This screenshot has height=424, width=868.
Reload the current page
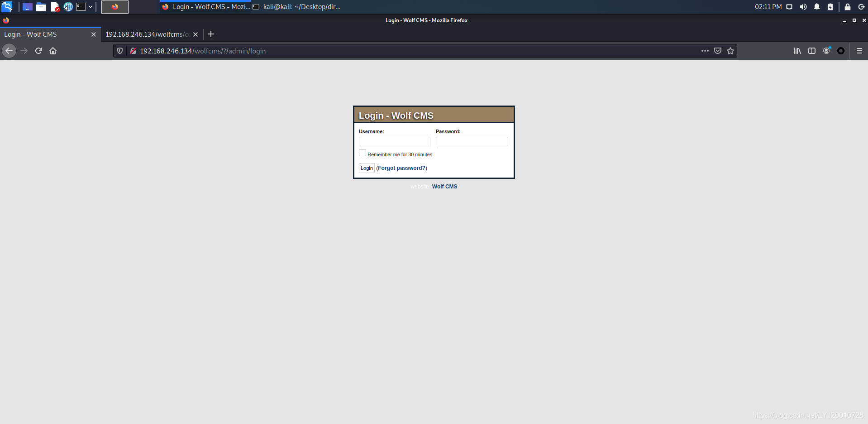pyautogui.click(x=39, y=51)
